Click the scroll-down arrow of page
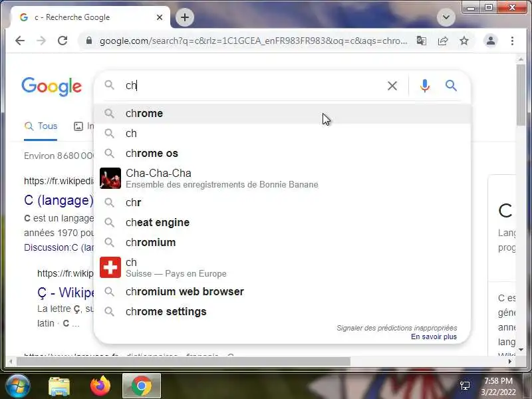This screenshot has width=532, height=399. coord(521,350)
